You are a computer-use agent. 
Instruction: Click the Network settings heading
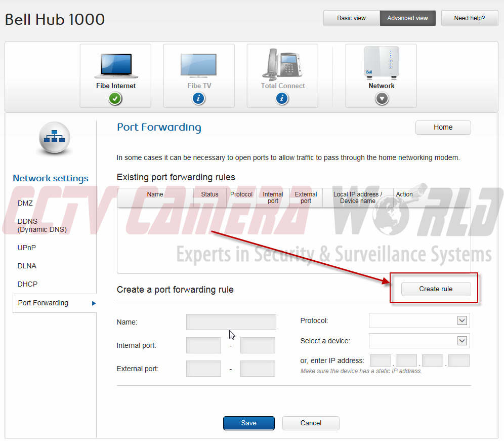[51, 178]
